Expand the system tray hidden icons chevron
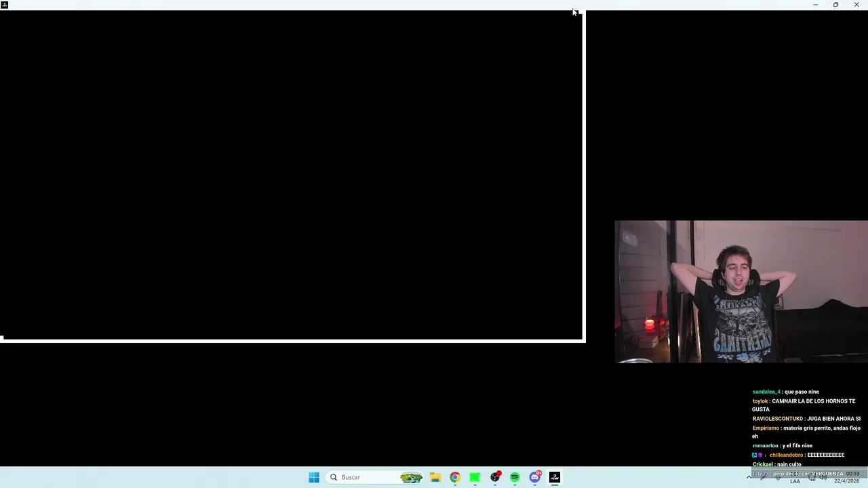868x488 pixels. click(749, 477)
